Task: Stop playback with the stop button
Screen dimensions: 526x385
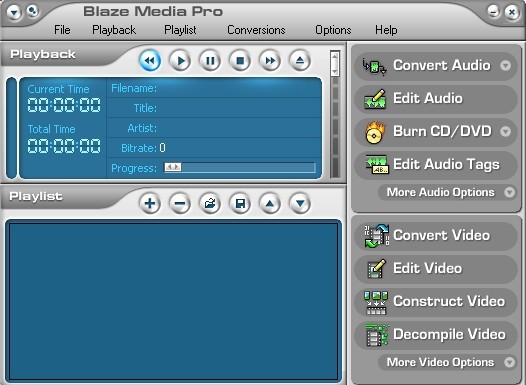Action: [x=240, y=61]
